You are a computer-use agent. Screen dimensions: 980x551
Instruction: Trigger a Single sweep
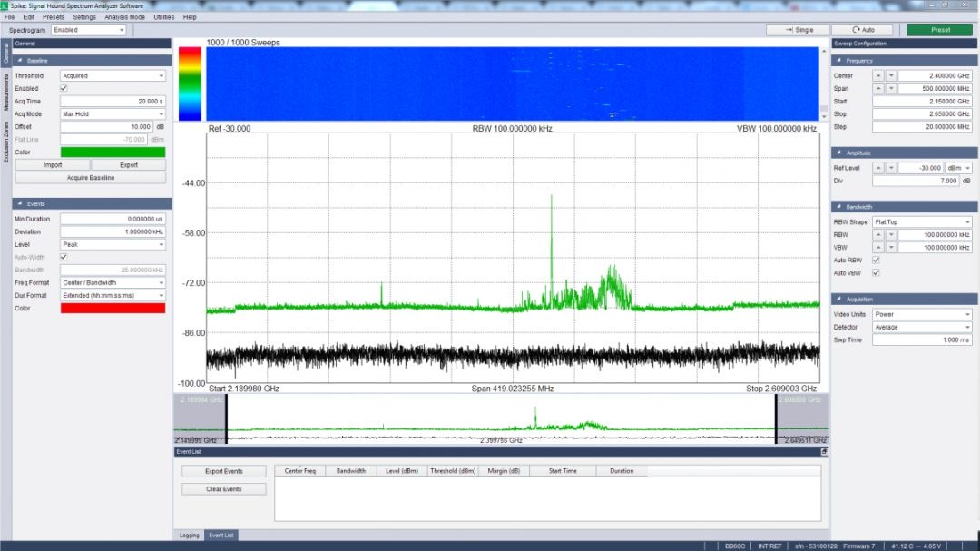tap(796, 30)
